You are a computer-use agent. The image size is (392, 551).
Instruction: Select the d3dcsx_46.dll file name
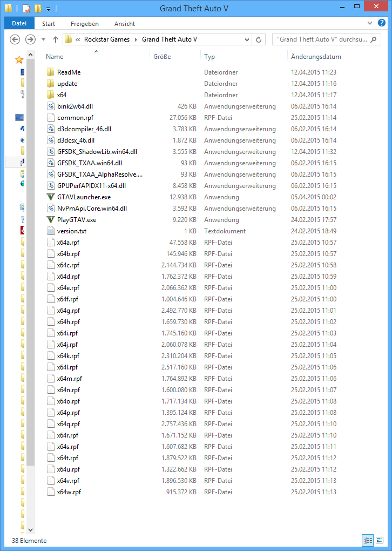tap(76, 140)
